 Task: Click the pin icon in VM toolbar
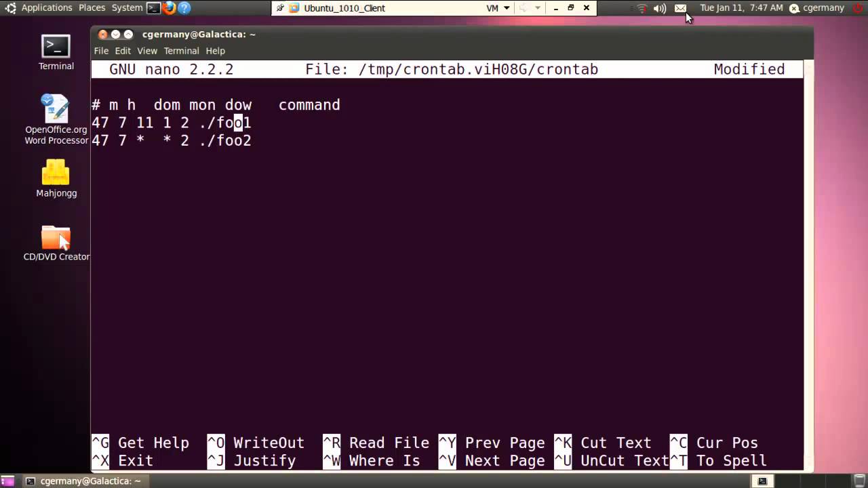(x=280, y=8)
